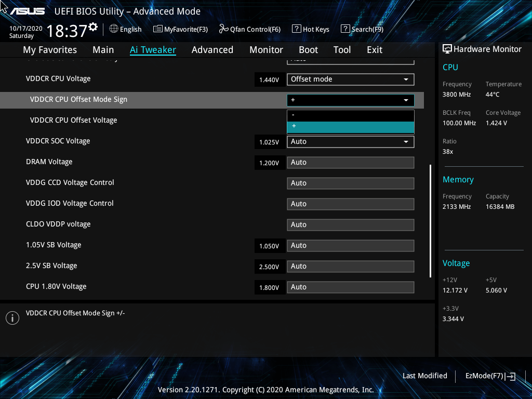View Last Modified settings
The image size is (532, 399).
425,376
